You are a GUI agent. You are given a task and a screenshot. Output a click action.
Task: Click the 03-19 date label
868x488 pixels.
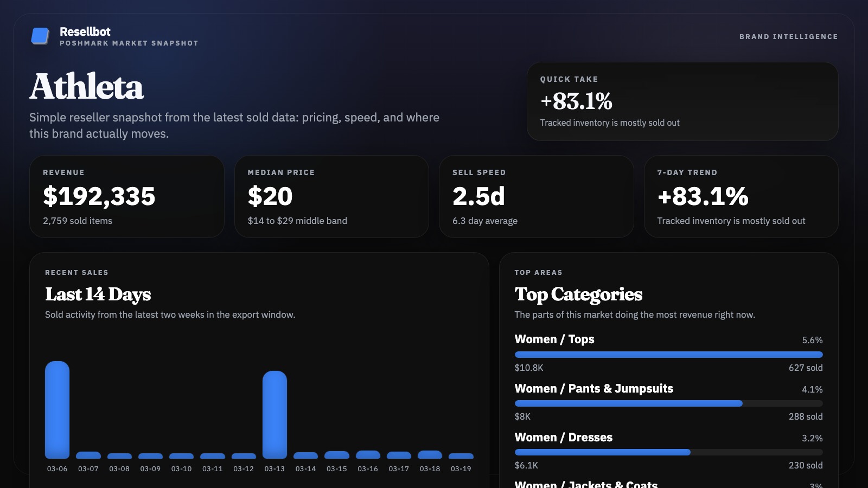461,469
